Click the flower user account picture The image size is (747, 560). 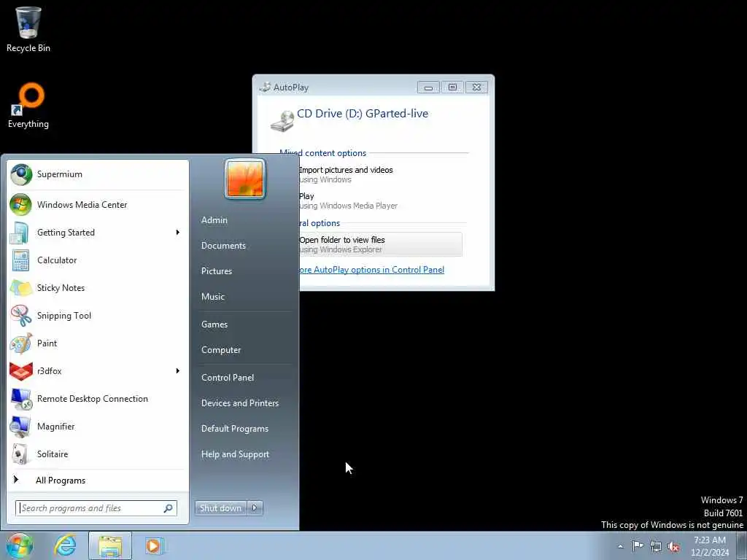[245, 179]
